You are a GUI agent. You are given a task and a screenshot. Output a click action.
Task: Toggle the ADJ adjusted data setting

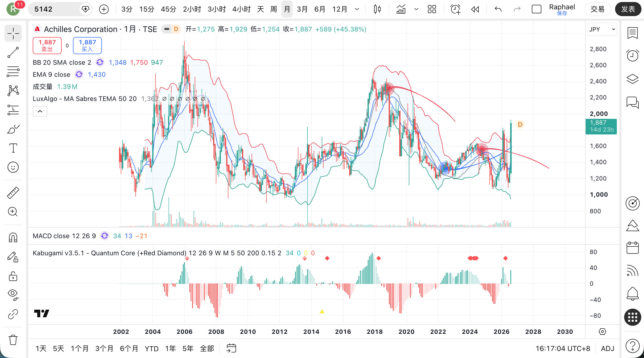click(x=608, y=349)
